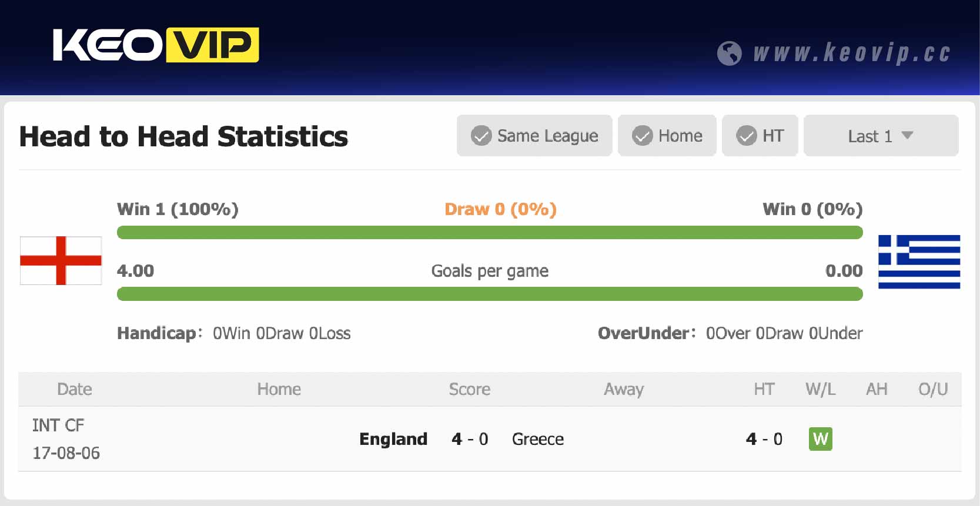Click the goals per game bar
Image resolution: width=980 pixels, height=506 pixels.
pos(490,294)
